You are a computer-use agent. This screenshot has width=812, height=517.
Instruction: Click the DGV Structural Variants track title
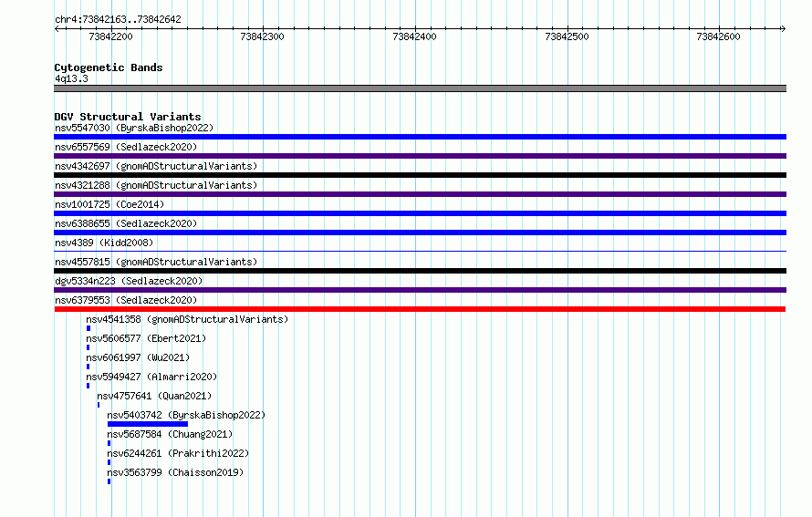pos(128,117)
